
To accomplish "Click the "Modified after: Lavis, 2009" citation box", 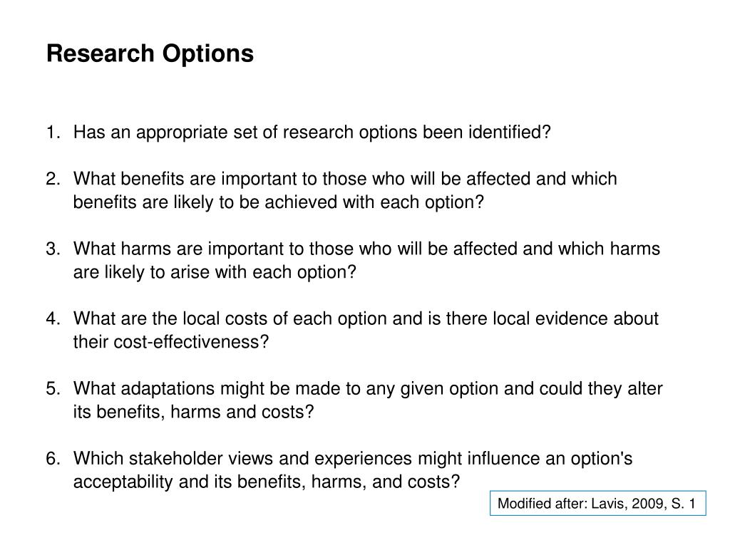I will point(597,504).
